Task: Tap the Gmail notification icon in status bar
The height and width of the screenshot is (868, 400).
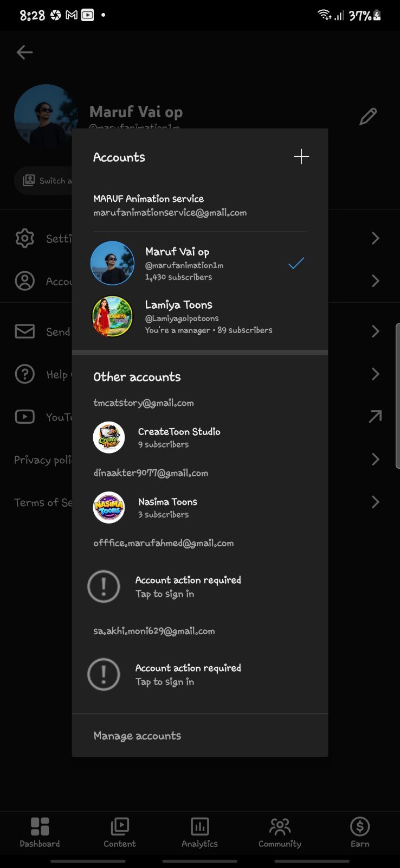Action: coord(72,15)
